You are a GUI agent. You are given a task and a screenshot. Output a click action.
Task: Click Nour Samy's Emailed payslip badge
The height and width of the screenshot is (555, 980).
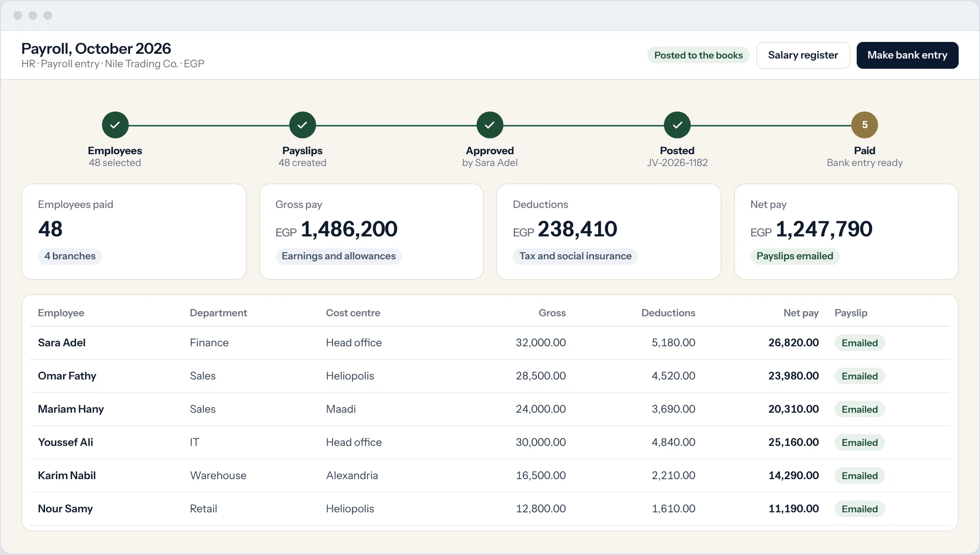click(859, 509)
